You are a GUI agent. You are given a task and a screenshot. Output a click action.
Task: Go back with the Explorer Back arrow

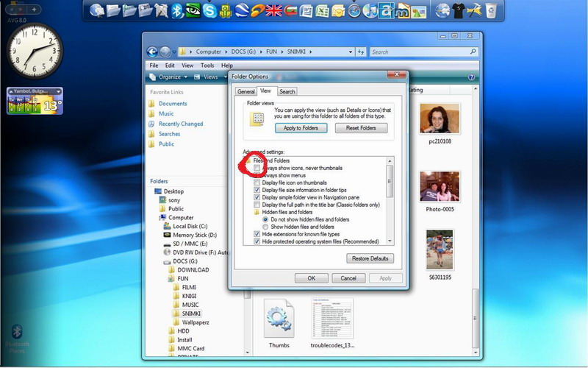point(152,52)
